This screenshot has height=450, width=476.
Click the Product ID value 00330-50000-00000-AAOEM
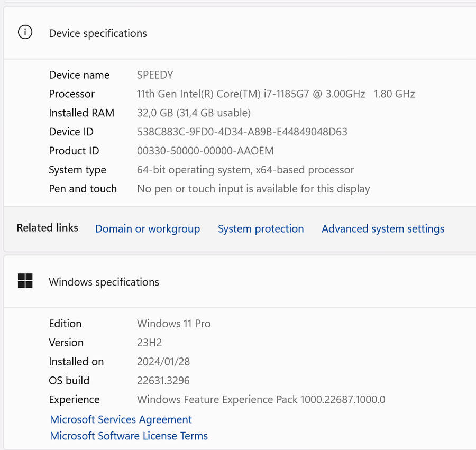coord(205,151)
